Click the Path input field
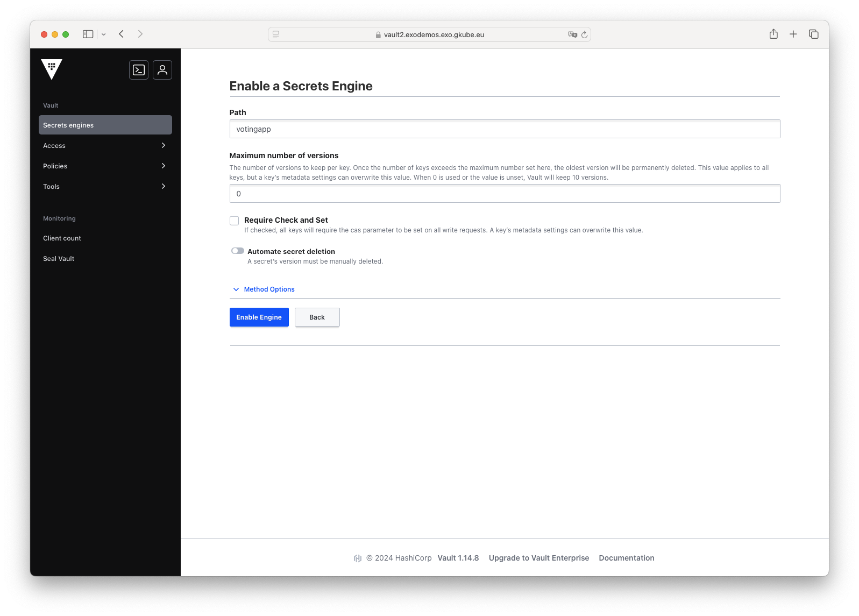Image resolution: width=859 pixels, height=616 pixels. 504,129
